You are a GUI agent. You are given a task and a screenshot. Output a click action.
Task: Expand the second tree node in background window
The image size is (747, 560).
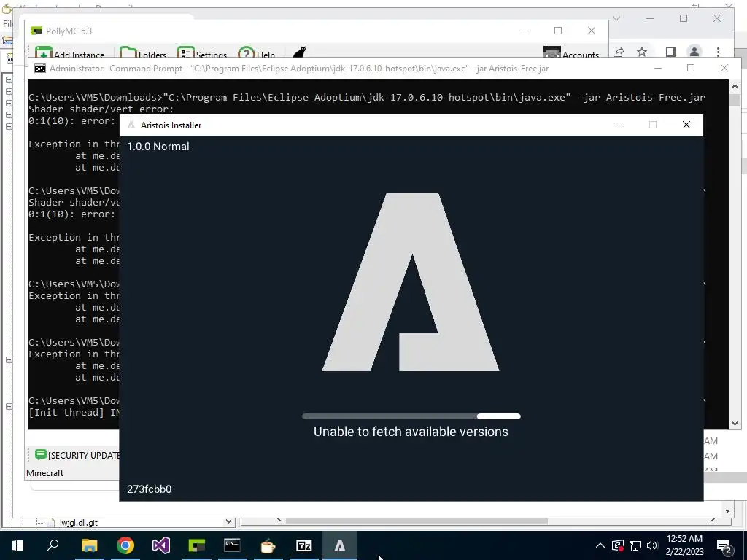coord(9,91)
